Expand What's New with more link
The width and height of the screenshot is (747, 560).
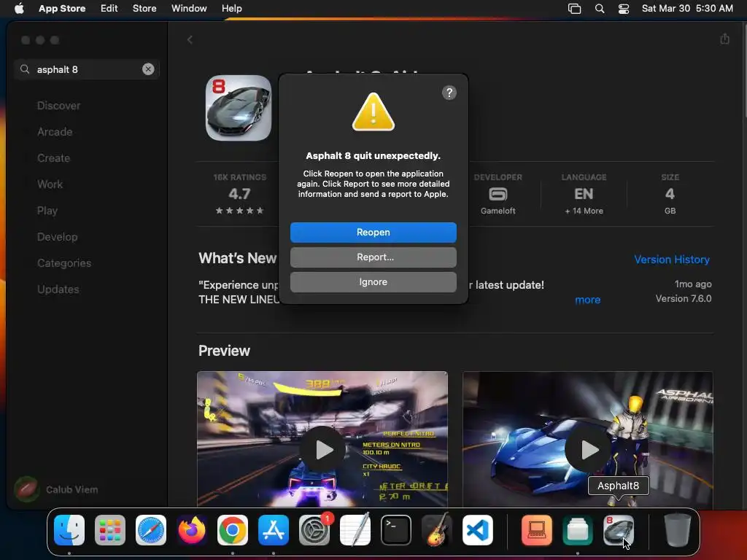coord(587,300)
